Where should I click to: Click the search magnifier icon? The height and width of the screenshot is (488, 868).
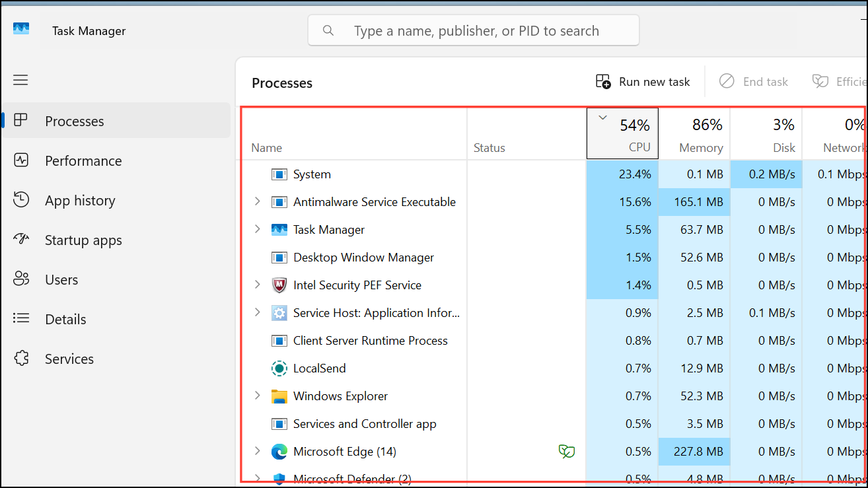point(328,30)
